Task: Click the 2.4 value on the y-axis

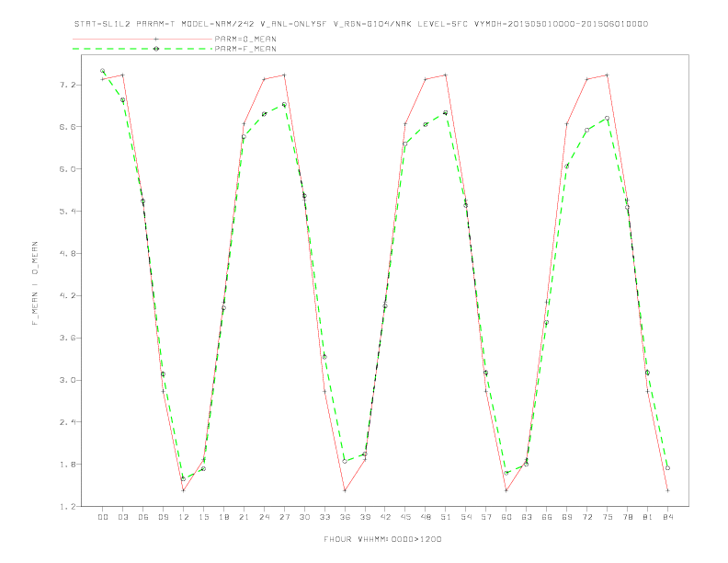Action: click(x=67, y=421)
